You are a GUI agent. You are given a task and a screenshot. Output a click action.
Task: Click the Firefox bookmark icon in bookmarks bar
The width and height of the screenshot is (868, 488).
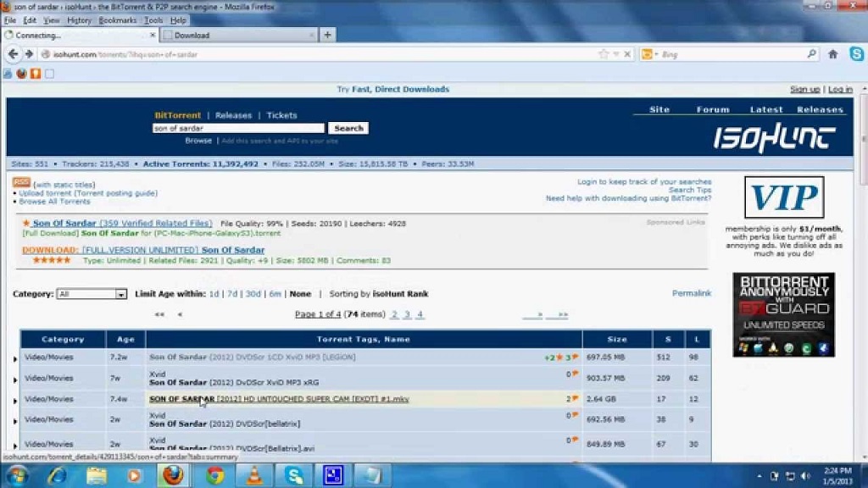click(21, 74)
